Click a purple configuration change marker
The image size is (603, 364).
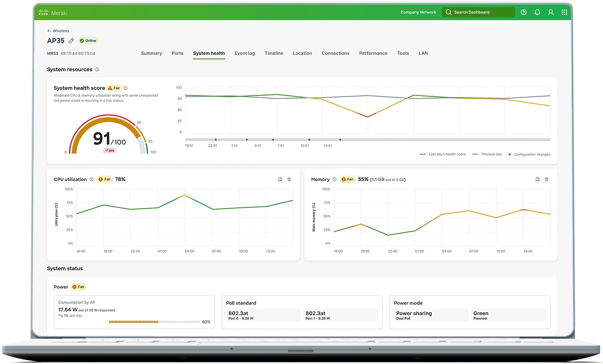click(x=216, y=139)
